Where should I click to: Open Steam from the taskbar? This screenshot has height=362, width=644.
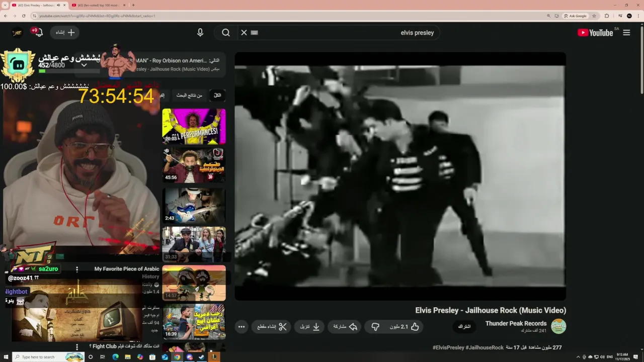tap(202, 357)
